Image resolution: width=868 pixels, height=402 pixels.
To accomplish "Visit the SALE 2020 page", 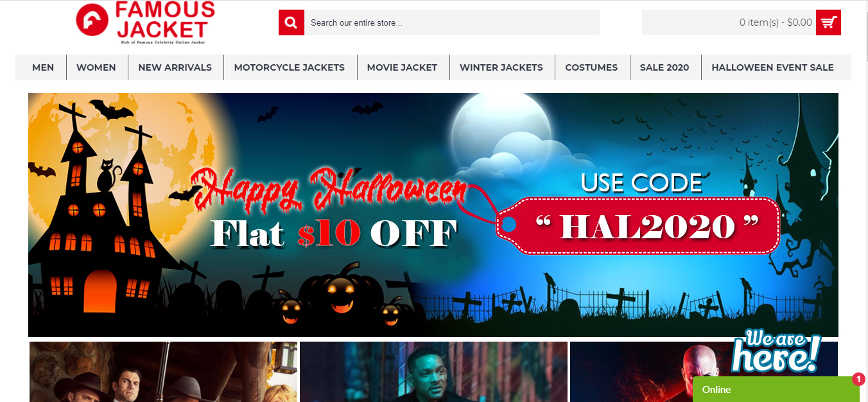I will point(664,67).
